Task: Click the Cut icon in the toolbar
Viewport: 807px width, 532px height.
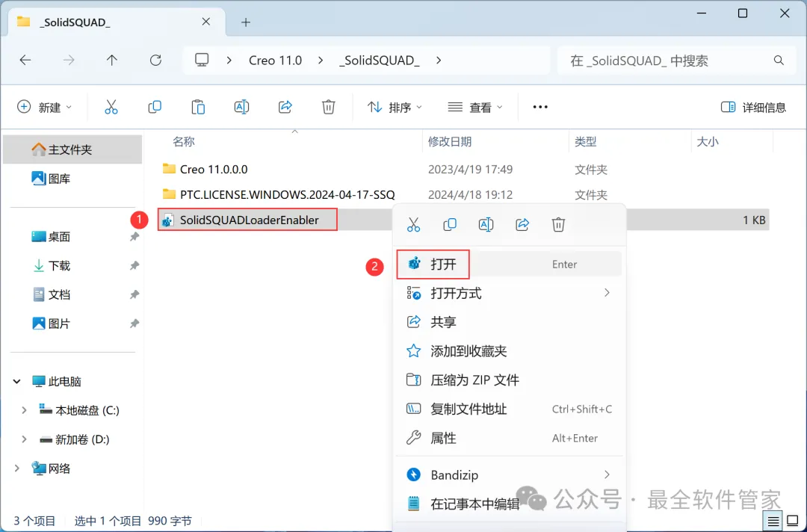Action: click(111, 107)
